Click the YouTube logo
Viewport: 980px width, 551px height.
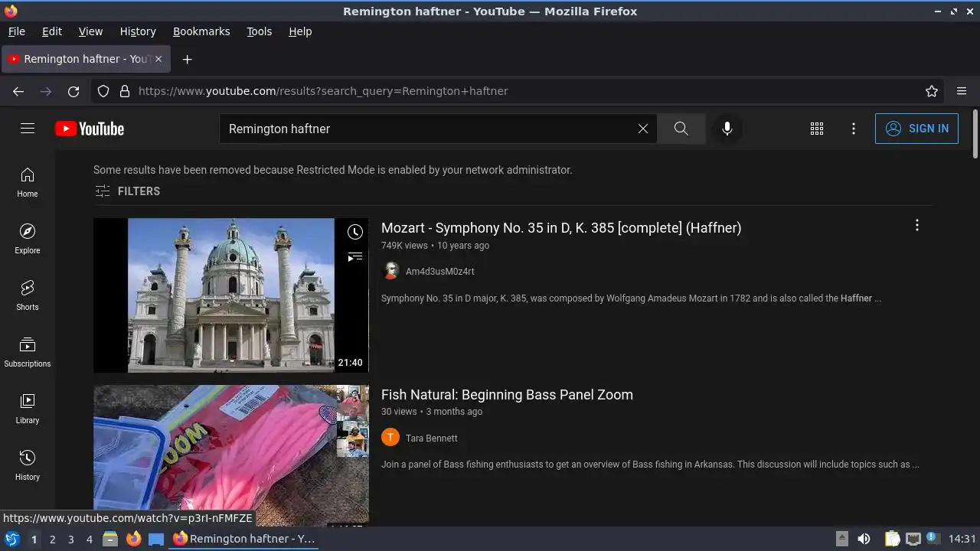(90, 129)
